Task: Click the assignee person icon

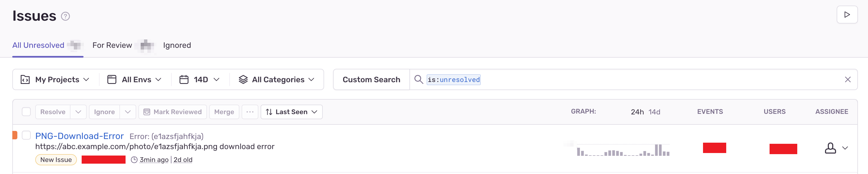Action: click(x=830, y=148)
